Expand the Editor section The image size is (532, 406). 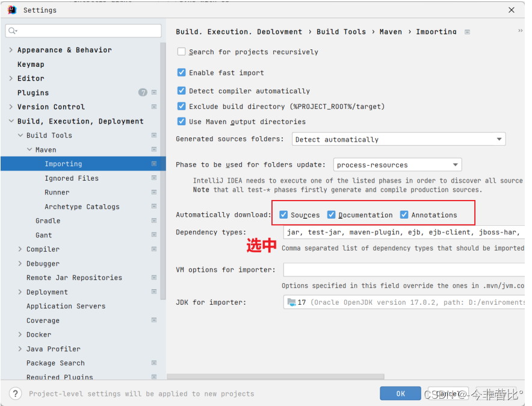point(11,78)
